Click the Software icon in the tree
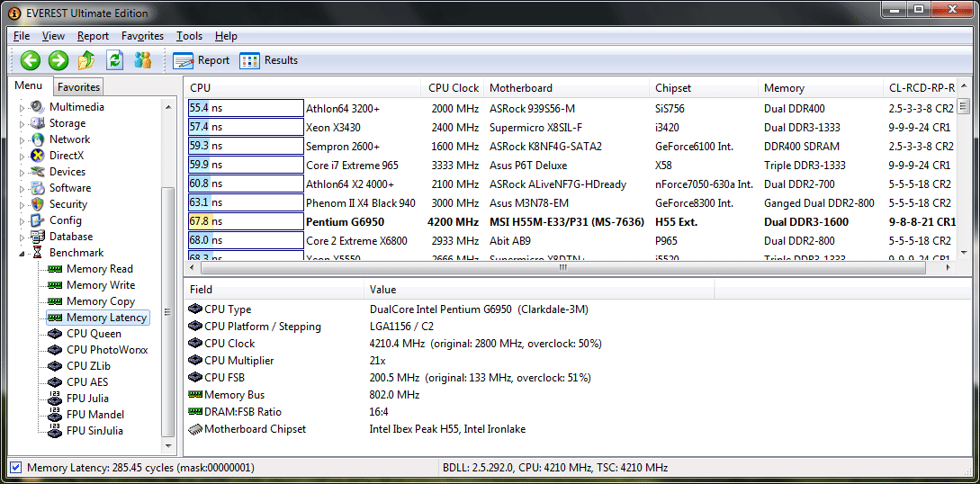Image resolution: width=980 pixels, height=484 pixels. (x=38, y=188)
